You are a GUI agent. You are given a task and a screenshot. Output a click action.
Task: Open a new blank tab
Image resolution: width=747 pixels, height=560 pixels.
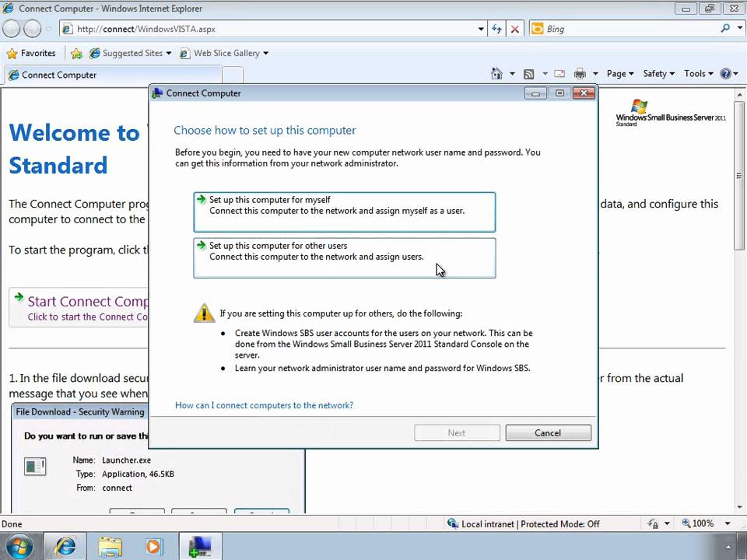(233, 75)
